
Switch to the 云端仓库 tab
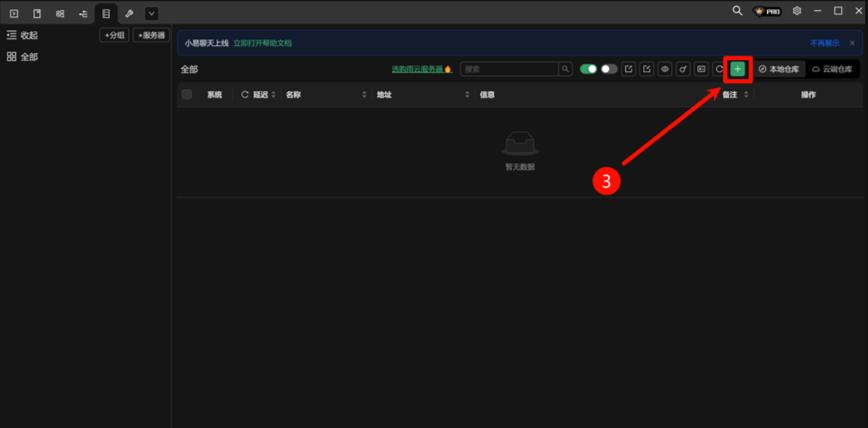pyautogui.click(x=832, y=69)
